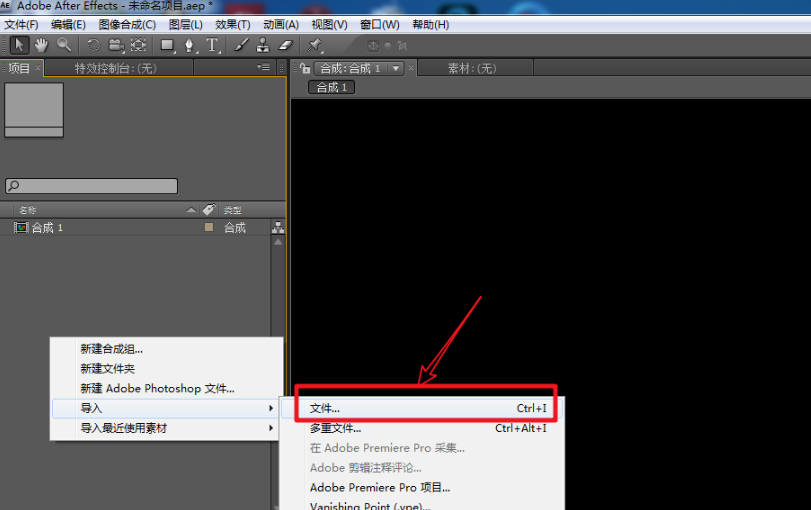
Task: Open the 帮助(H) menu
Action: pyautogui.click(x=430, y=24)
